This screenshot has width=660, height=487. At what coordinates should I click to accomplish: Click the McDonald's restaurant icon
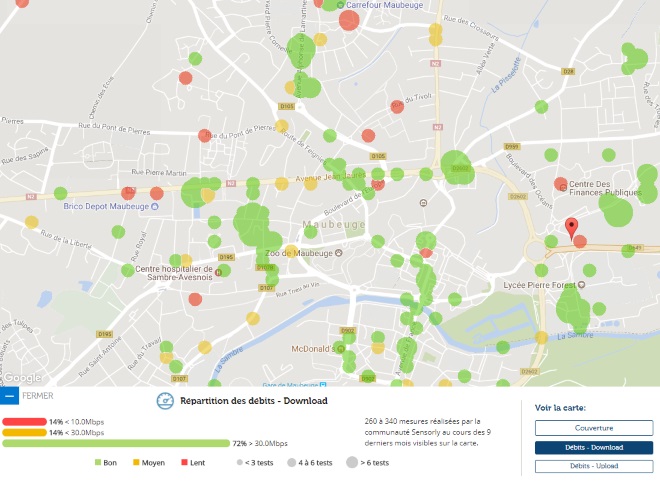[339, 349]
